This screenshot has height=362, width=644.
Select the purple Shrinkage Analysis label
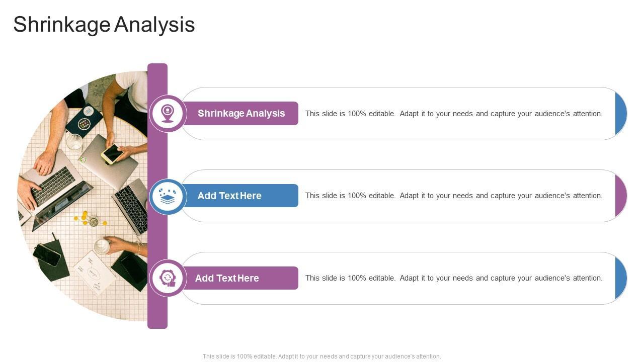pos(241,113)
